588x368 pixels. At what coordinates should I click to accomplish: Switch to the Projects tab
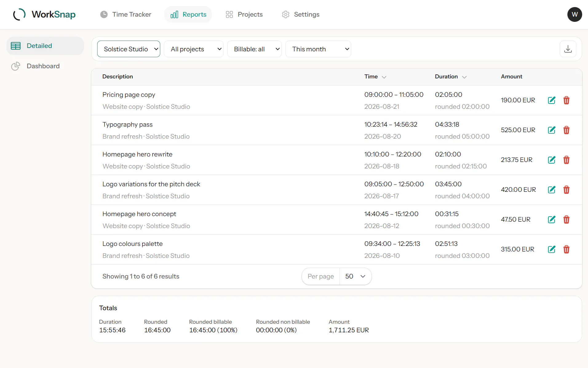tap(244, 14)
